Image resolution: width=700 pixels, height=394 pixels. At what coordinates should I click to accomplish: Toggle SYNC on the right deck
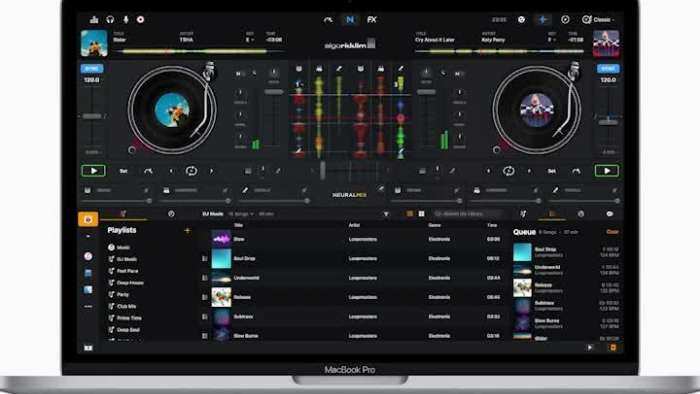click(x=608, y=68)
